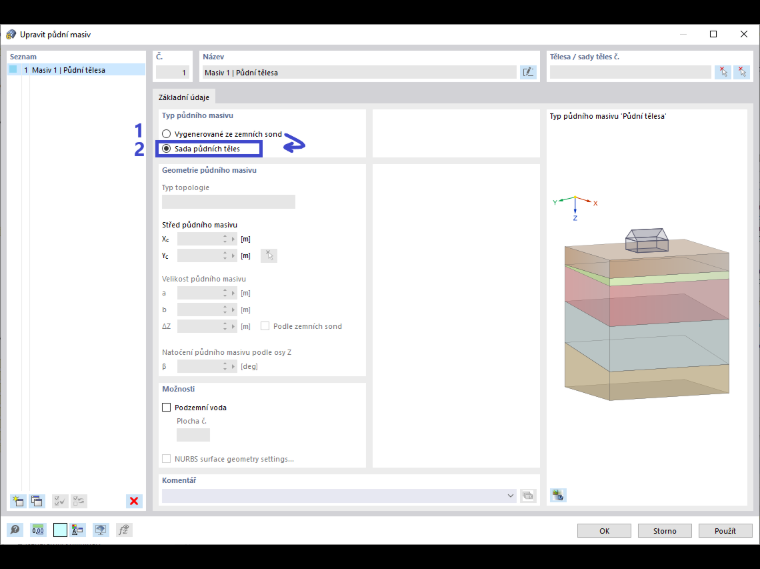This screenshot has height=569, width=760.
Task: Maximize the Upravit půdní masiv dialog
Action: click(x=713, y=34)
